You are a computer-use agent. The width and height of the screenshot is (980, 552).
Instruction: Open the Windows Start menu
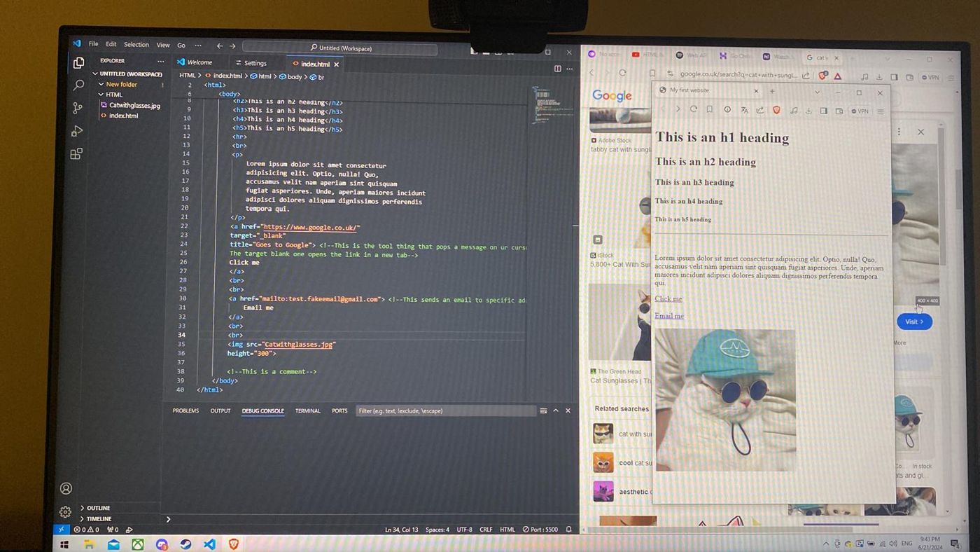[x=64, y=544]
